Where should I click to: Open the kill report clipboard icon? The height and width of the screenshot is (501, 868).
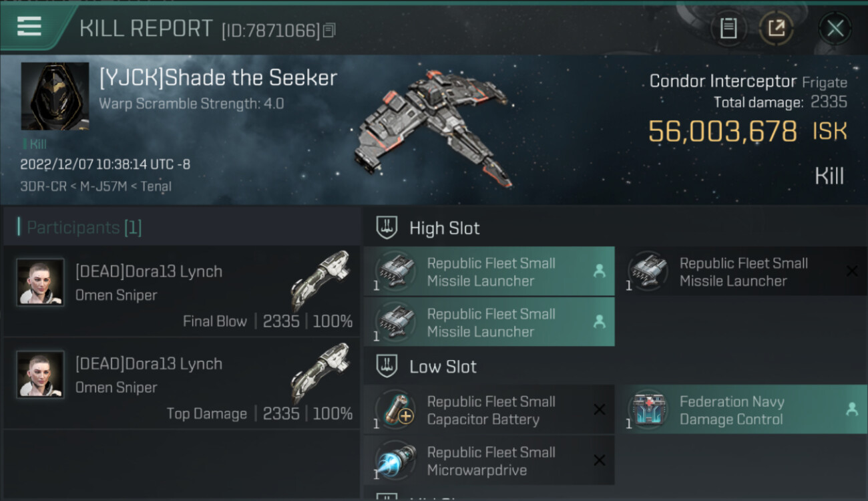(728, 28)
